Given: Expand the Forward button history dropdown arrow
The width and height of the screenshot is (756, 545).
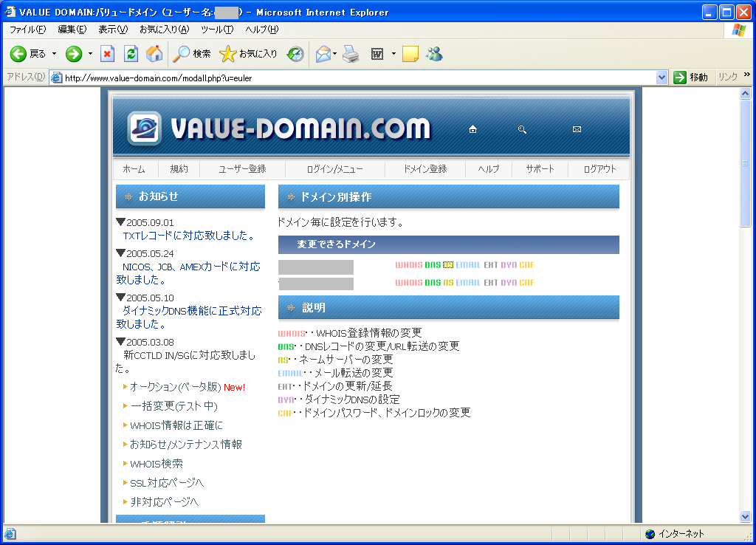Looking at the screenshot, I should 90,54.
